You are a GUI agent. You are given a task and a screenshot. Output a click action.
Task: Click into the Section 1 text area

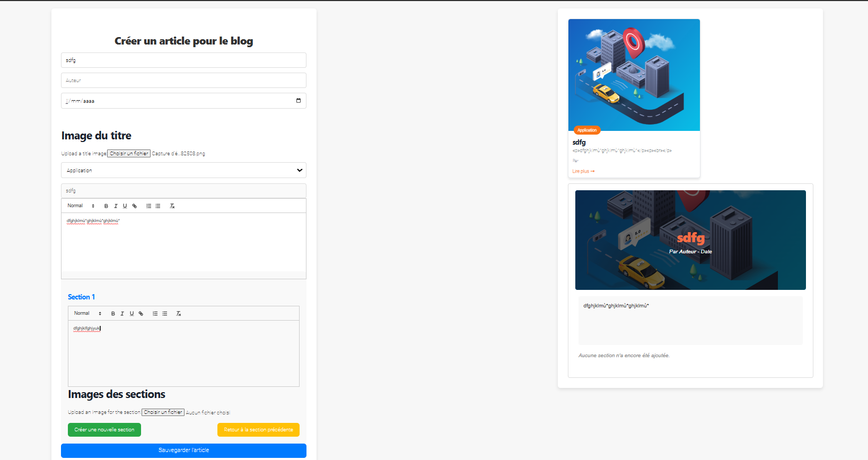(x=183, y=353)
